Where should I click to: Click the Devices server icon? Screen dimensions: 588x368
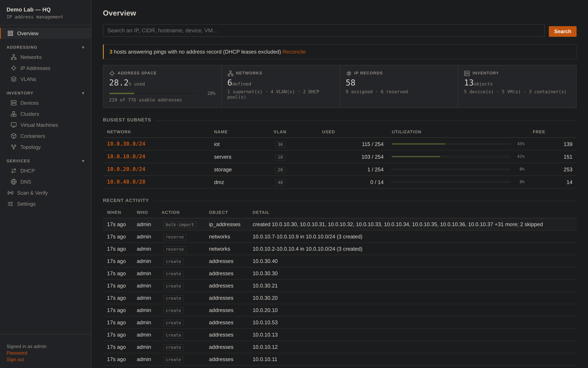coord(14,103)
